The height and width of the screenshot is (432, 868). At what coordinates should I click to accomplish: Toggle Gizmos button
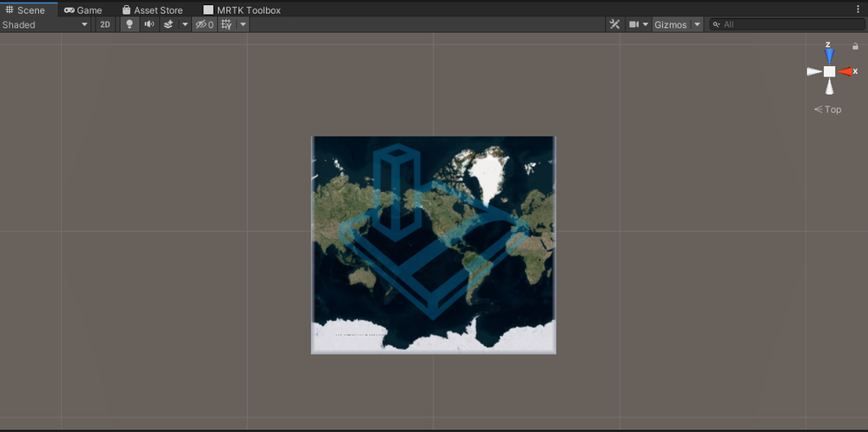click(x=671, y=24)
